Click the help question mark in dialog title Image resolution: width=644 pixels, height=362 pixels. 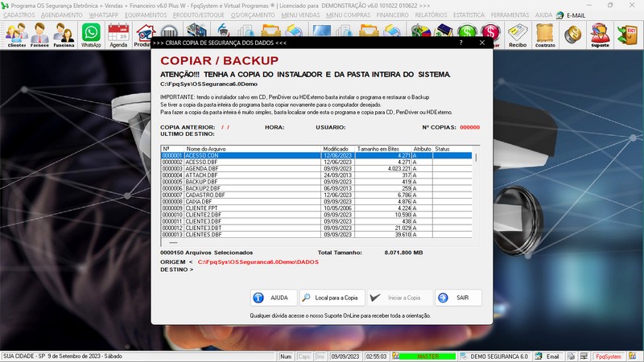coord(460,43)
